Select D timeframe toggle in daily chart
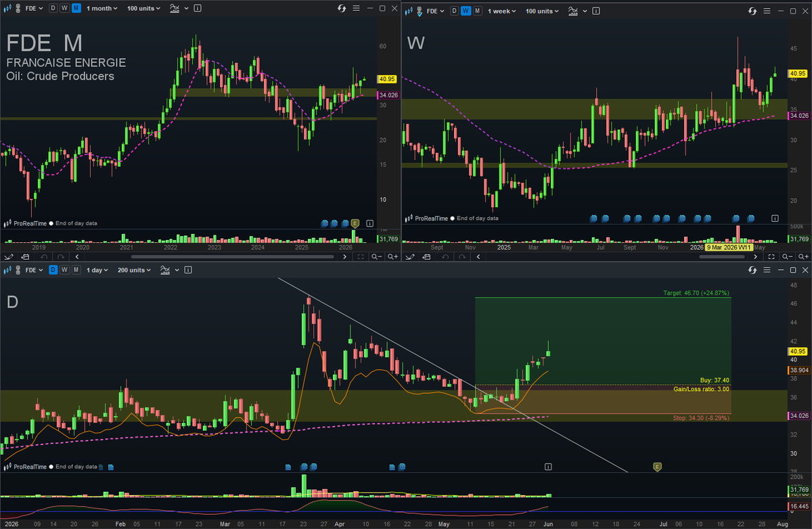 coord(53,270)
